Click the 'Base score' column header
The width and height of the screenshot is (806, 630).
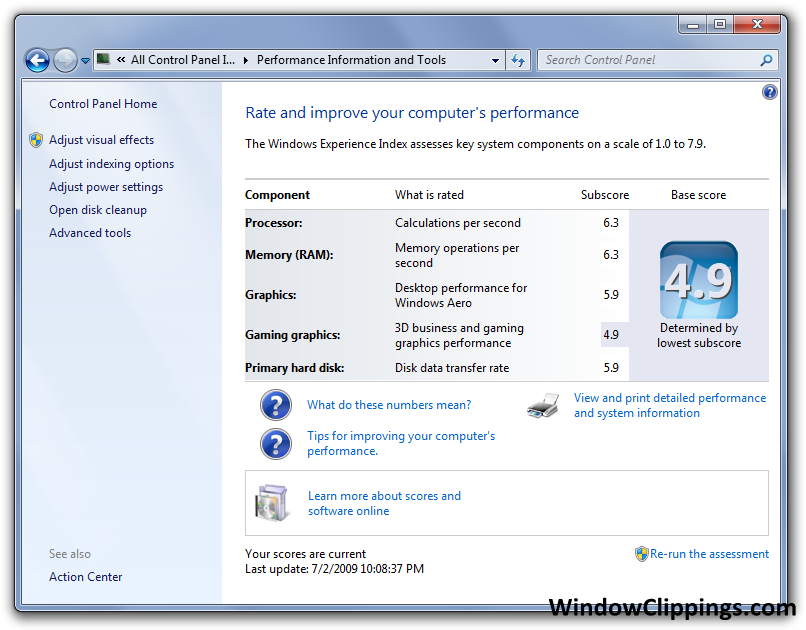pos(698,195)
